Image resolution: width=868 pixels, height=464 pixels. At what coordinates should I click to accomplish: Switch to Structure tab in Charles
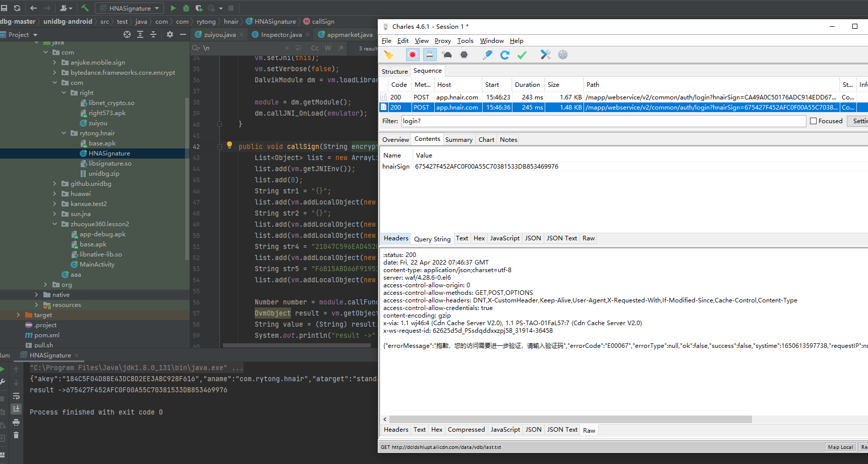(395, 71)
